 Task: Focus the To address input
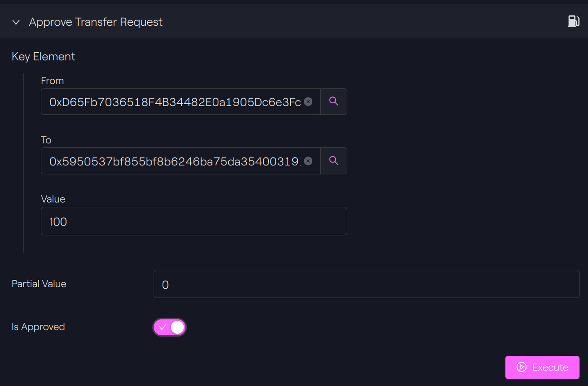(176, 161)
